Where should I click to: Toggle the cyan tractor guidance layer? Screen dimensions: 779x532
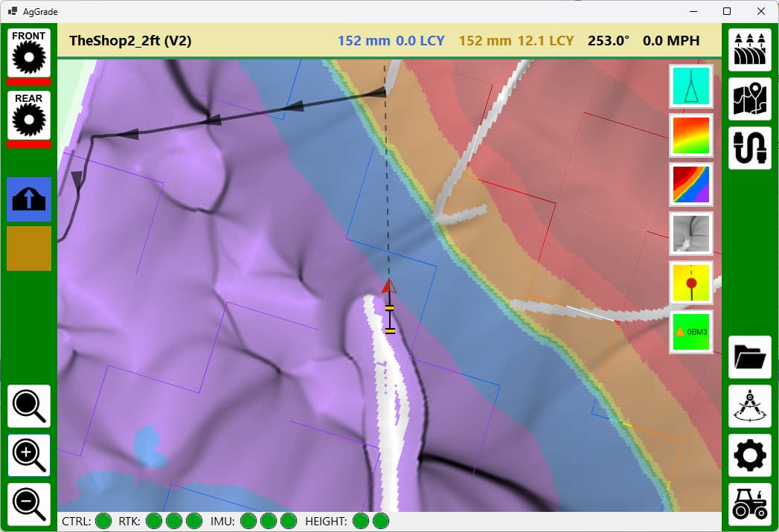click(x=691, y=86)
